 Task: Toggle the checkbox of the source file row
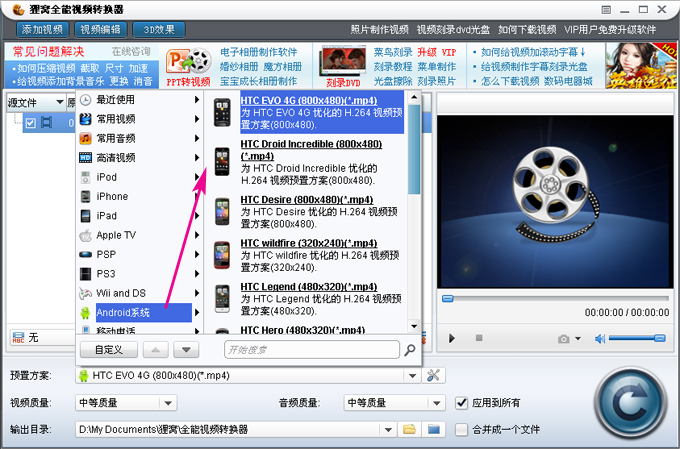coord(30,123)
